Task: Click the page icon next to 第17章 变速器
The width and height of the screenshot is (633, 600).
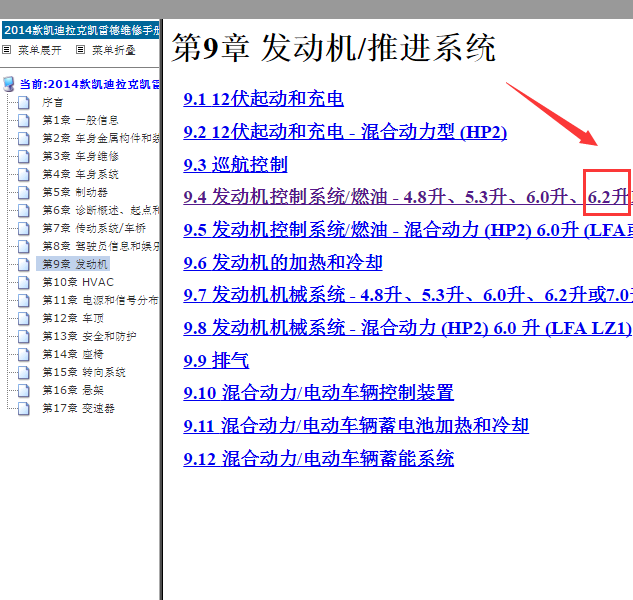Action: click(24, 409)
